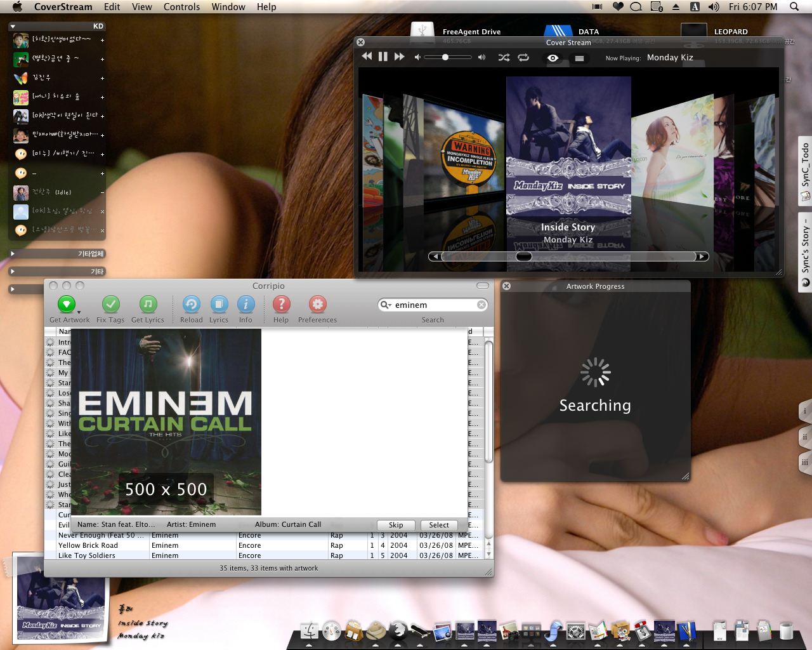Click the FreeAgent Drive desktop icon

pos(422,32)
